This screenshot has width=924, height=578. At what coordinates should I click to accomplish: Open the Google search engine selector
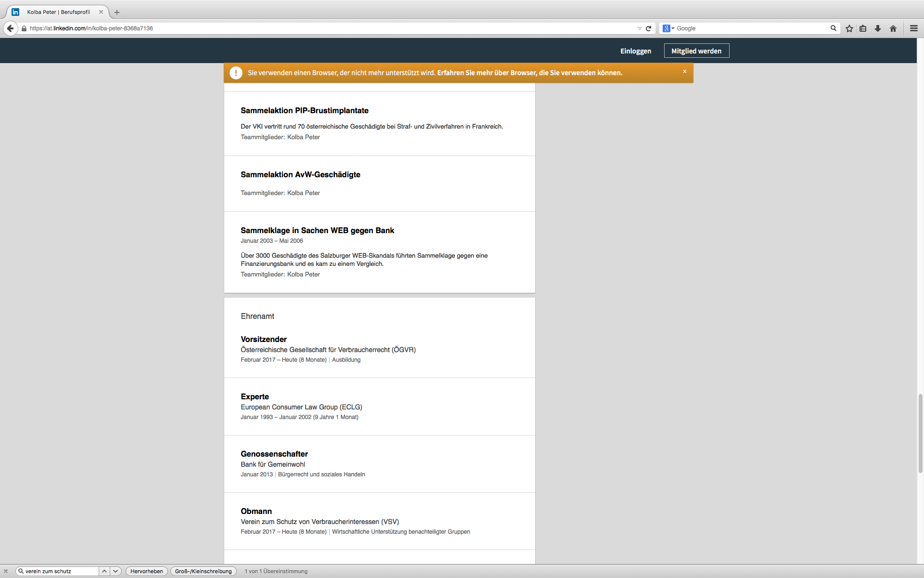click(668, 28)
